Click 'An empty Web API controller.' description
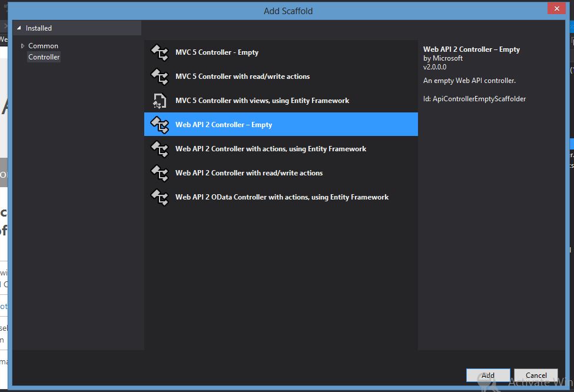The height and width of the screenshot is (392, 574). (469, 81)
